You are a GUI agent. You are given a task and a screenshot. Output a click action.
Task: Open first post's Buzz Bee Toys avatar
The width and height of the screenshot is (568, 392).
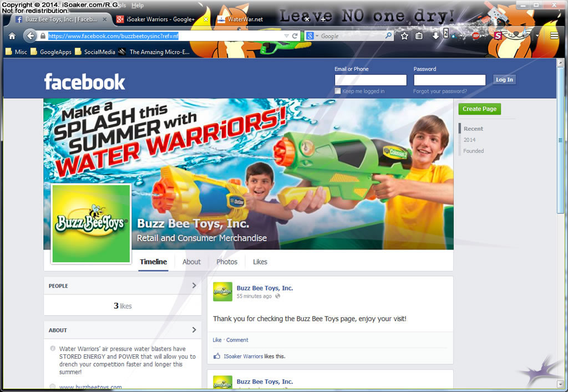(222, 292)
